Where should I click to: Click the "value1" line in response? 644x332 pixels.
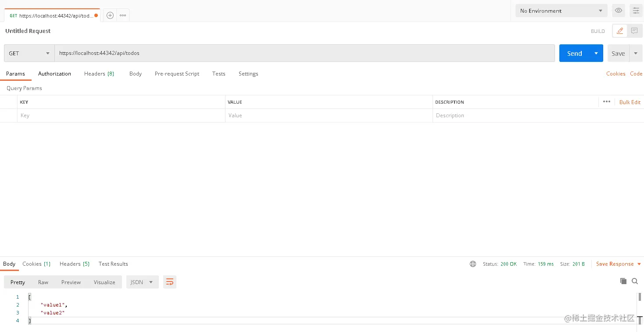pyautogui.click(x=54, y=305)
